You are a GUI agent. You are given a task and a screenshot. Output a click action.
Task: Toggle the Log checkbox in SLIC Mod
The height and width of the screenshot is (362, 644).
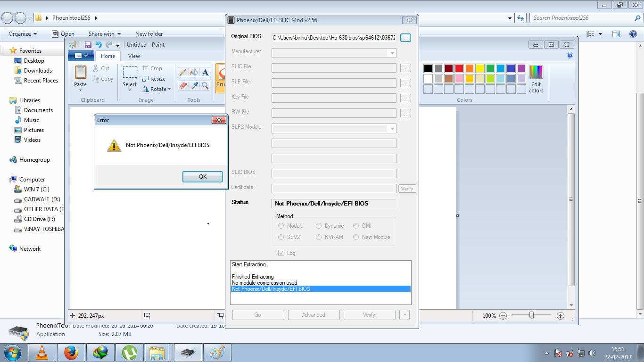pos(281,253)
